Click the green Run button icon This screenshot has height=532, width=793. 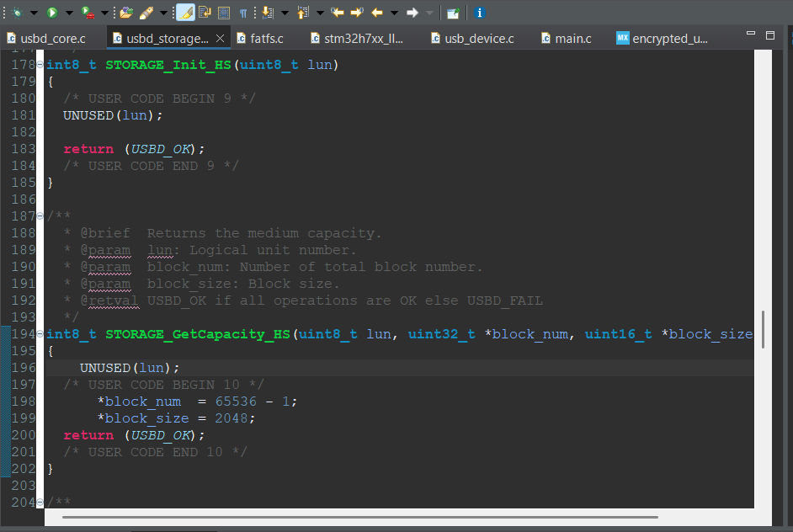click(x=52, y=13)
